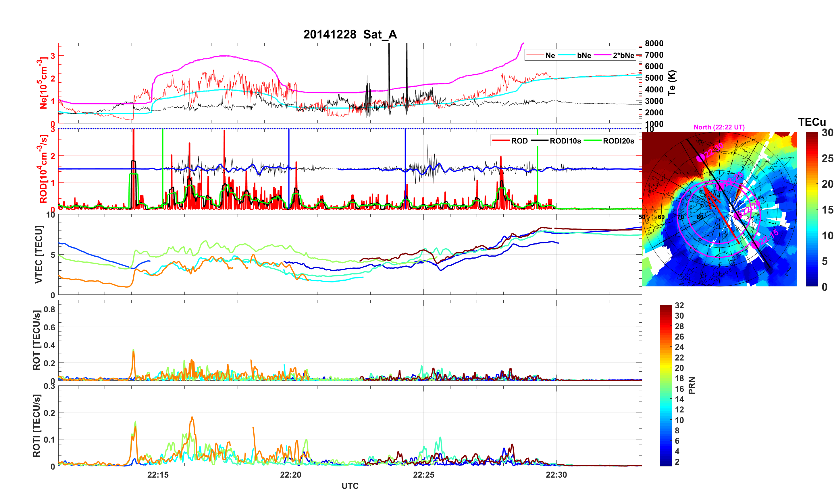Click the cyan bNe legend line sample
The height and width of the screenshot is (504, 834).
click(x=567, y=55)
